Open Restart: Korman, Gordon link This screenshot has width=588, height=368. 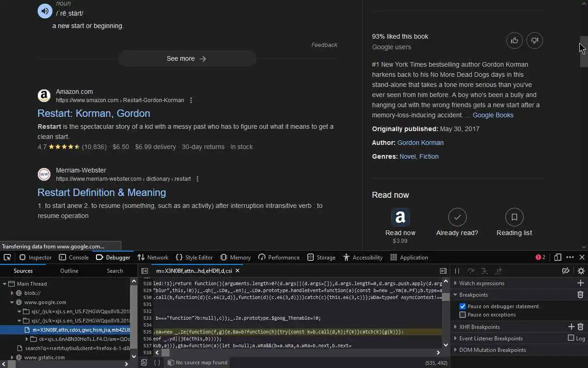coord(94,113)
